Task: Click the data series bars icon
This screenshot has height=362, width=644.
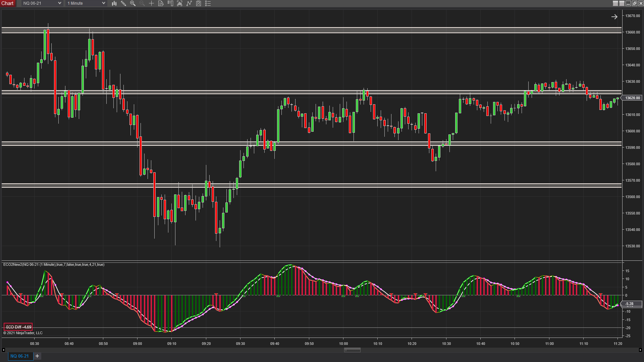Action: [180, 3]
